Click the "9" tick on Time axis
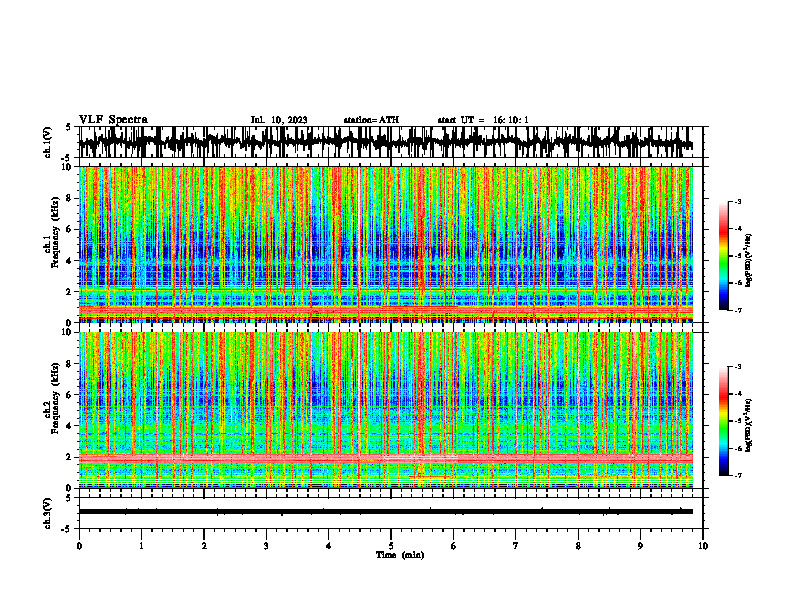Image resolution: width=792 pixels, height=612 pixels. pyautogui.click(x=640, y=546)
